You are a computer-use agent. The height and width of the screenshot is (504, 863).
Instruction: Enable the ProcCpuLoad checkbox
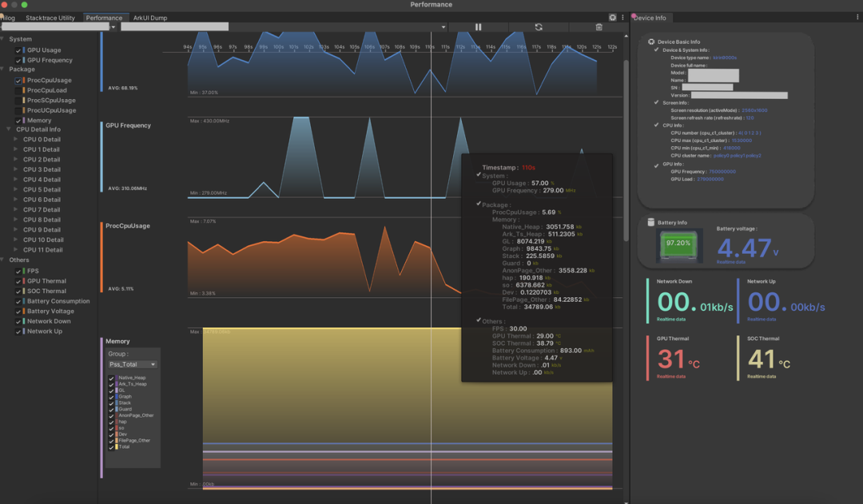(18, 90)
